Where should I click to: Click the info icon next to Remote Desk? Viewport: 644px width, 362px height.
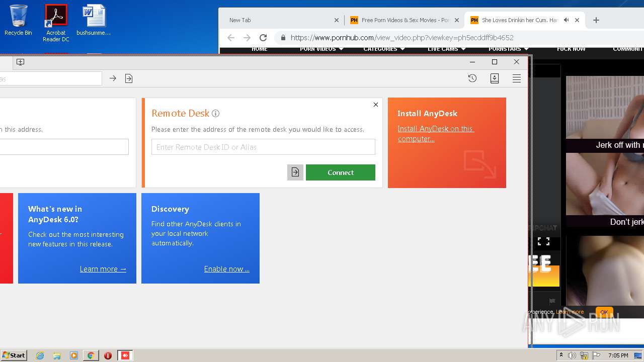click(215, 114)
